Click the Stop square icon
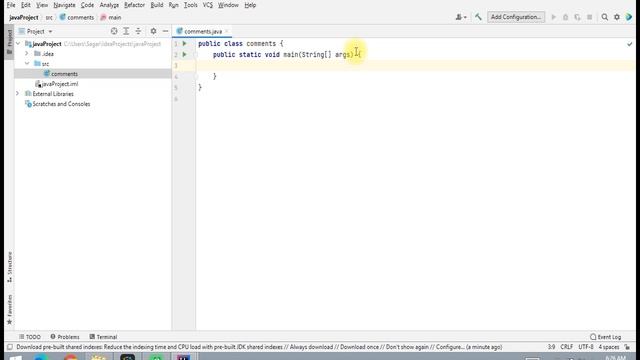This screenshot has width=640, height=360. pos(589,17)
